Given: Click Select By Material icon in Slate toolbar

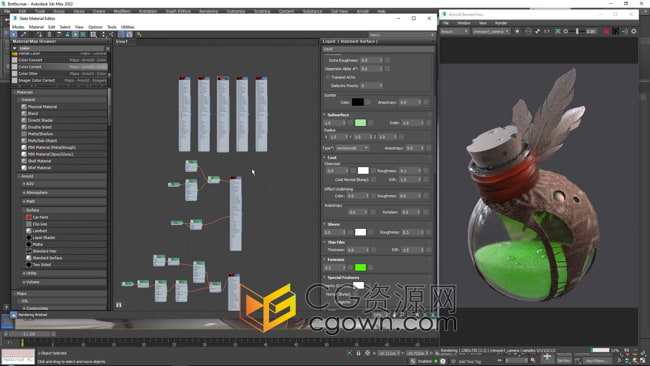Looking at the screenshot, I should point(139,34).
